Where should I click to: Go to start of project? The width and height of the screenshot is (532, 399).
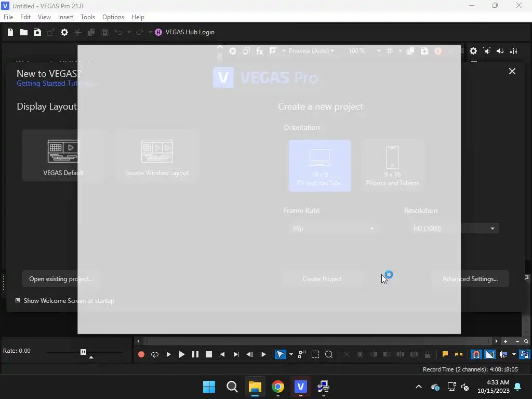(x=222, y=354)
